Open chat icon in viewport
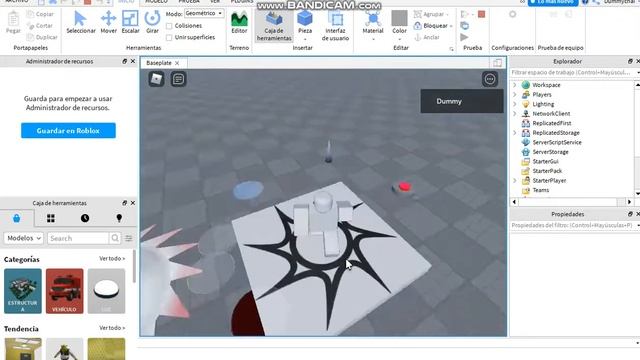 coord(178,79)
